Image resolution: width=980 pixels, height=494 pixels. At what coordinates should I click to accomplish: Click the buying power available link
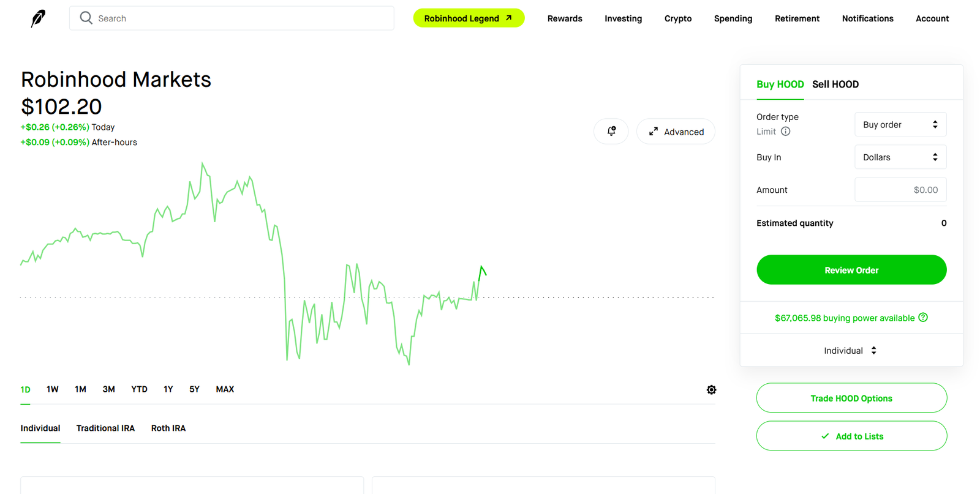(845, 318)
